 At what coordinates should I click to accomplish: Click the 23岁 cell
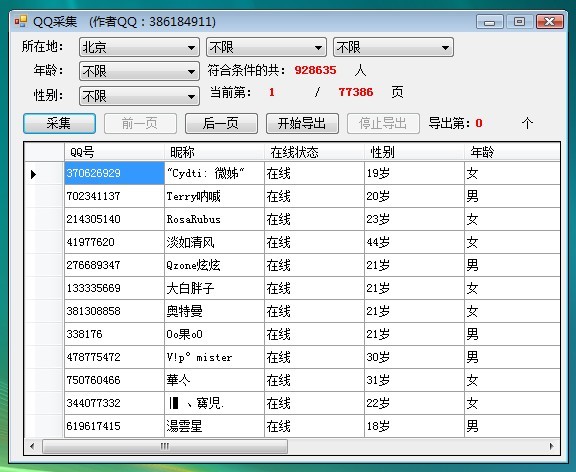(414, 219)
